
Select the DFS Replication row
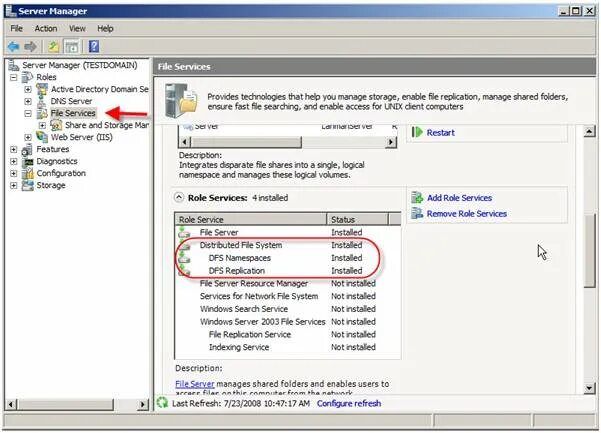point(288,271)
